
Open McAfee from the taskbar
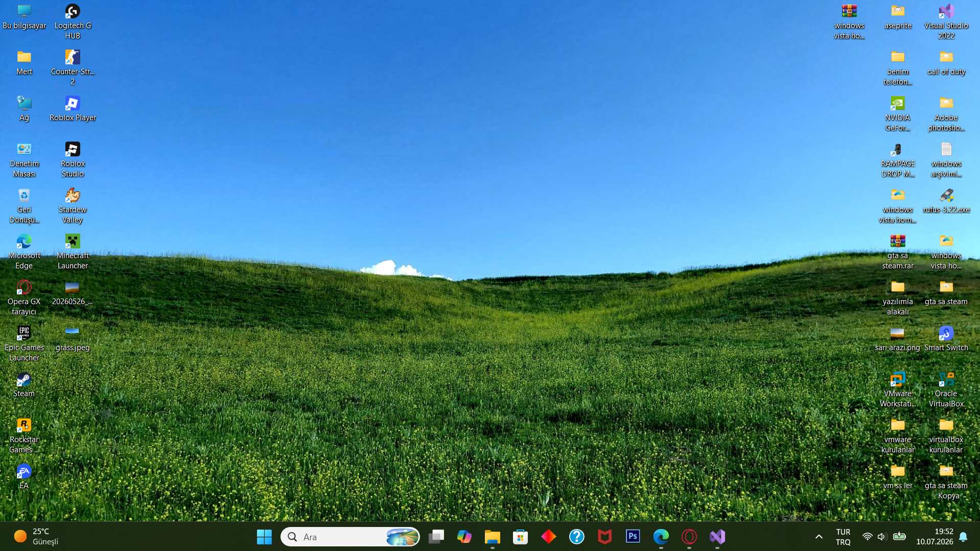[x=605, y=537]
